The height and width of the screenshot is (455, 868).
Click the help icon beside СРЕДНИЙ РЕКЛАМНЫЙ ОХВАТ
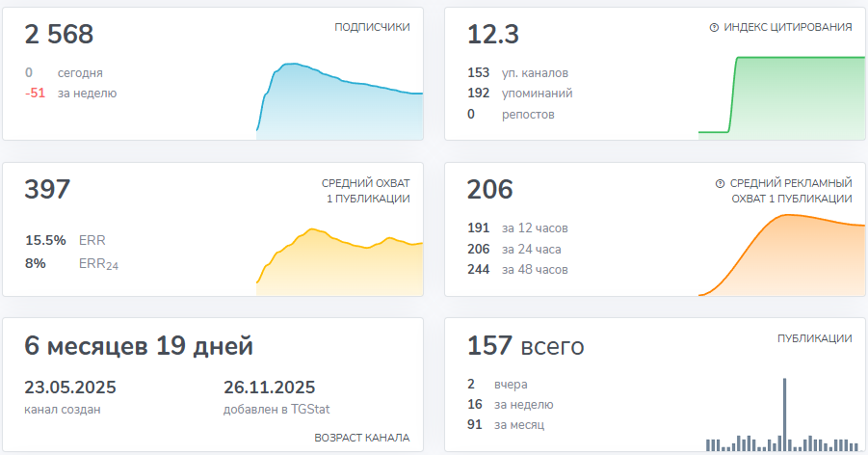(x=721, y=183)
